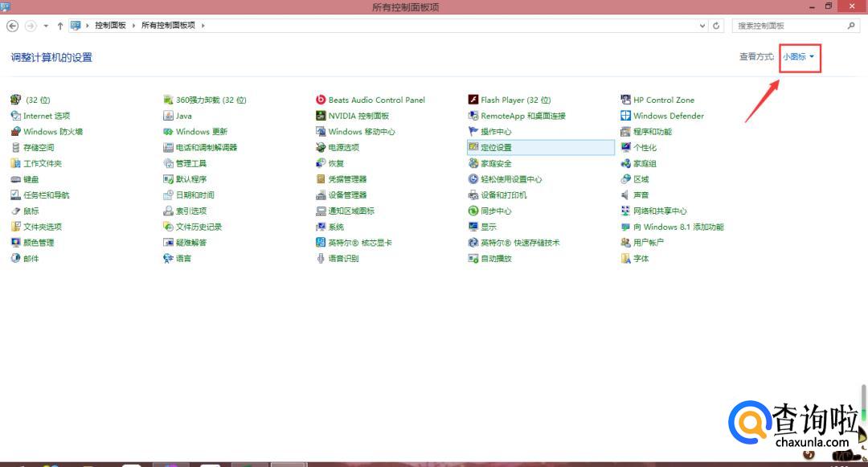Open HP Control Zone icon
Screen dimensions: 868x467
tap(625, 100)
